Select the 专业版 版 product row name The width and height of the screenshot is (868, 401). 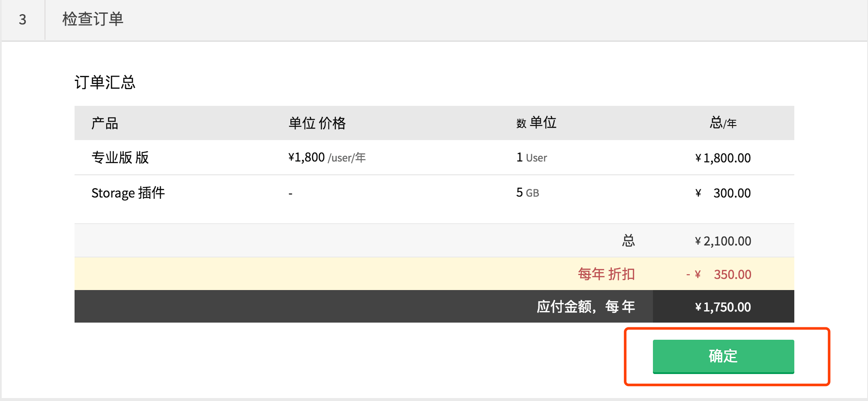click(120, 158)
